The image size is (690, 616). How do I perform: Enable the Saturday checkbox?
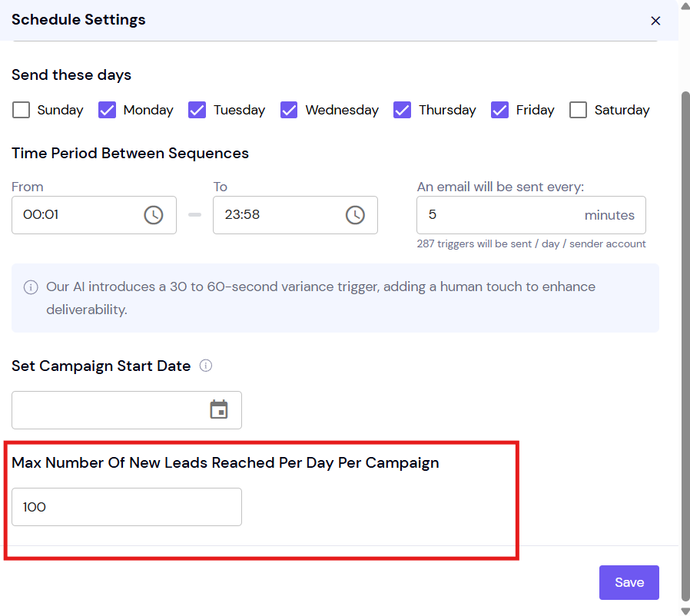click(578, 110)
